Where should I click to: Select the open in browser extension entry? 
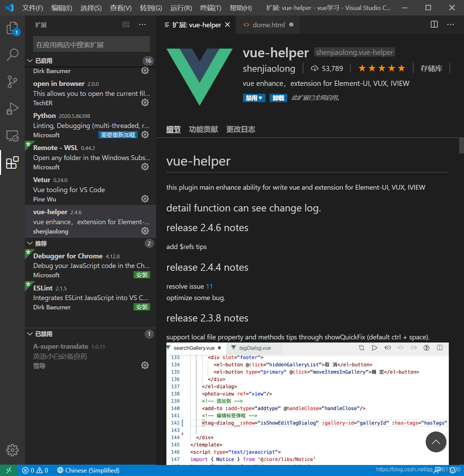click(x=90, y=93)
